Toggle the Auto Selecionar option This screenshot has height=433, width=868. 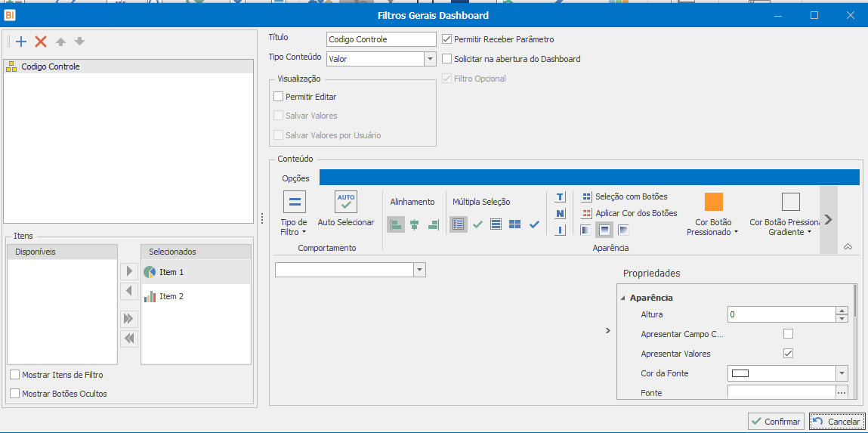point(346,209)
